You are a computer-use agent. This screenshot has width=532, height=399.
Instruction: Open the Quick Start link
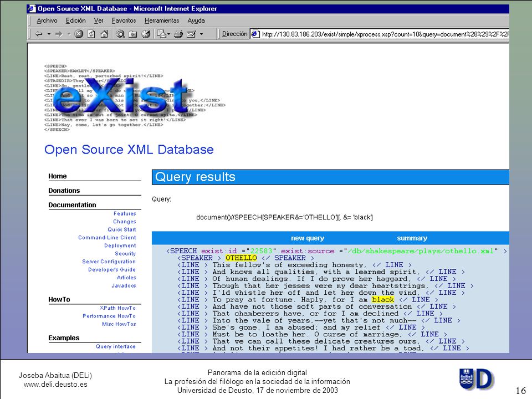(x=122, y=229)
